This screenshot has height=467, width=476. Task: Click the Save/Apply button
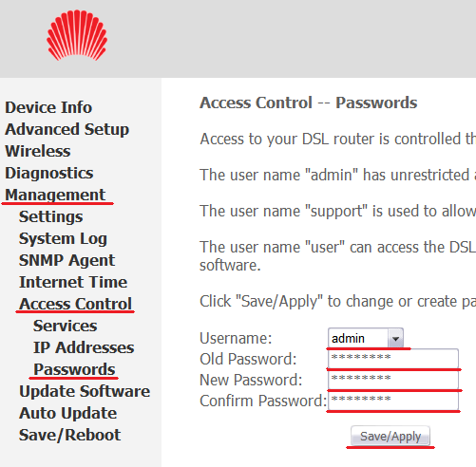(x=390, y=437)
